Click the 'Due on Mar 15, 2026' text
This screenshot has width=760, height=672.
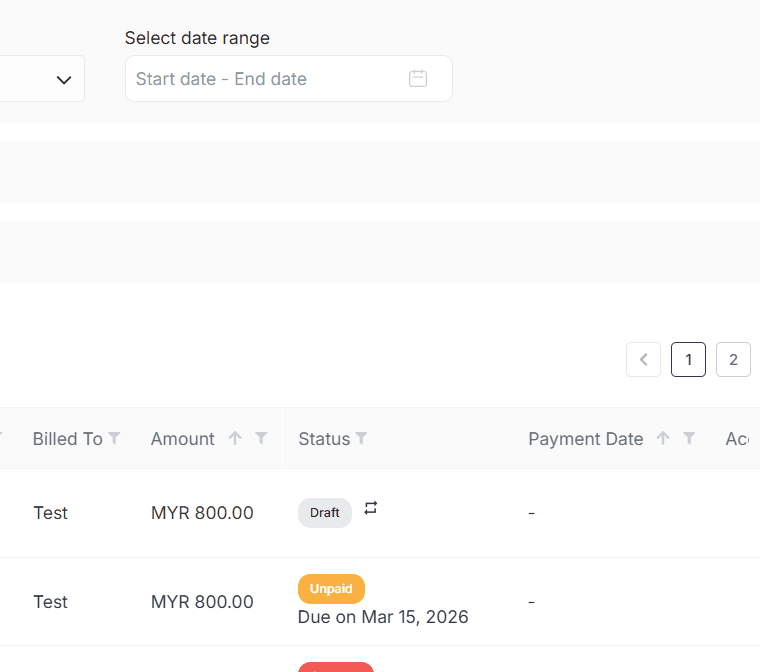coord(383,617)
